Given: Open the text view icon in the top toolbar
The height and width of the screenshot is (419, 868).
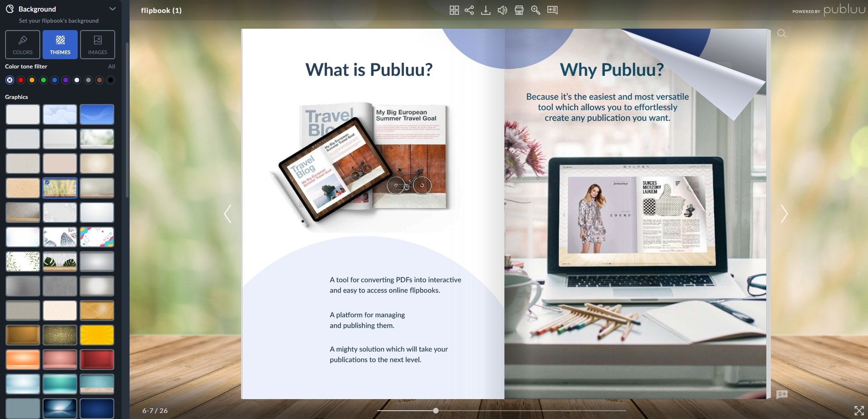Looking at the screenshot, I should tap(552, 10).
